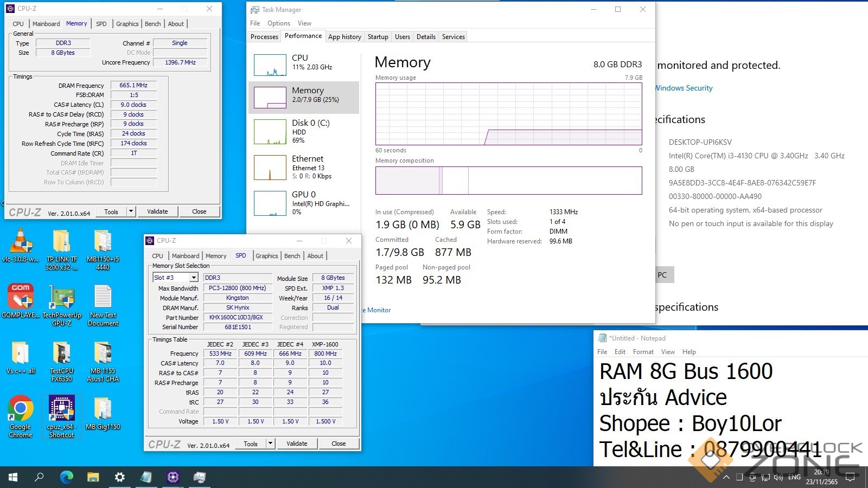Open the GOM Player desktop shortcut

click(x=21, y=297)
